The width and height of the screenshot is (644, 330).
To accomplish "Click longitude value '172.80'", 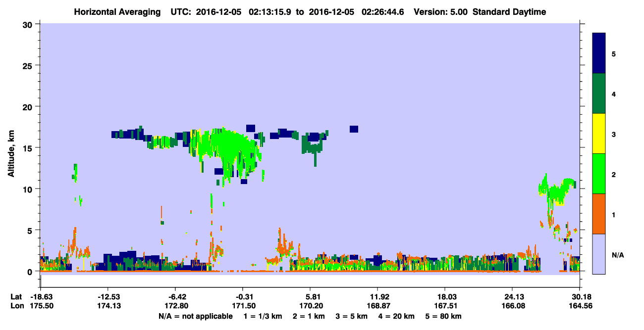I will point(175,306).
